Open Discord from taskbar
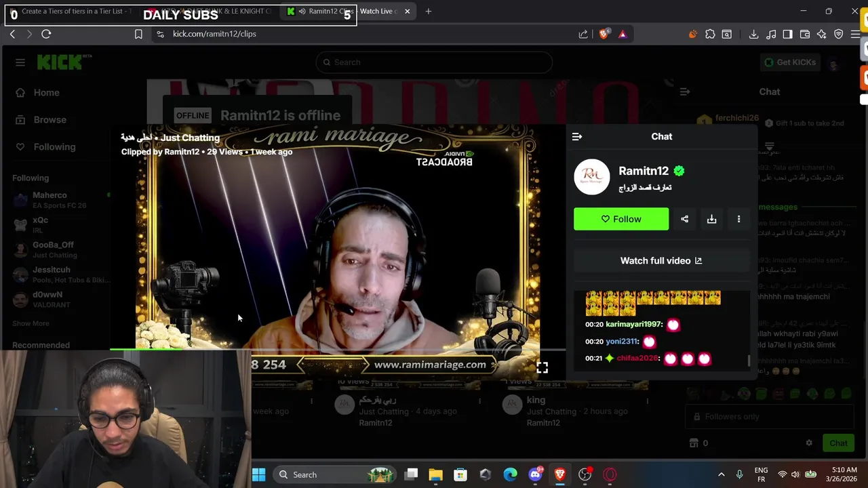This screenshot has width=868, height=488. pyautogui.click(x=535, y=474)
